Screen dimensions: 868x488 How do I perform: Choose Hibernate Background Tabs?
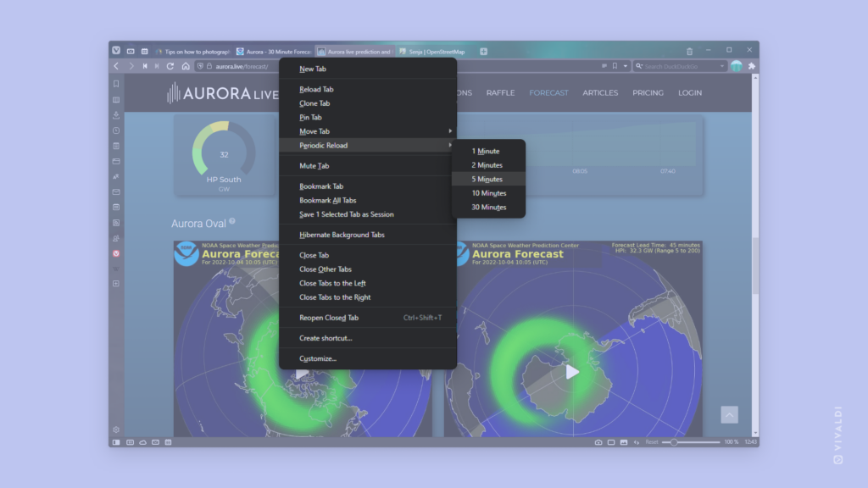[x=368, y=235]
